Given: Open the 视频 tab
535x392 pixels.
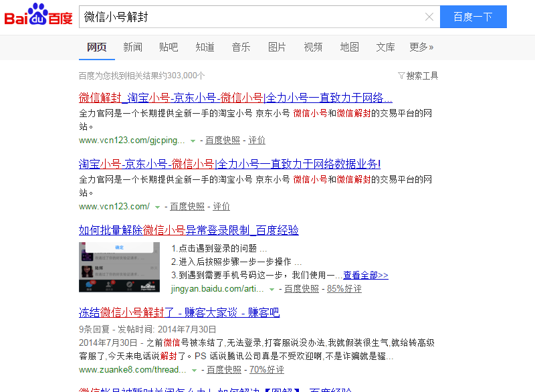Looking at the screenshot, I should pyautogui.click(x=313, y=47).
